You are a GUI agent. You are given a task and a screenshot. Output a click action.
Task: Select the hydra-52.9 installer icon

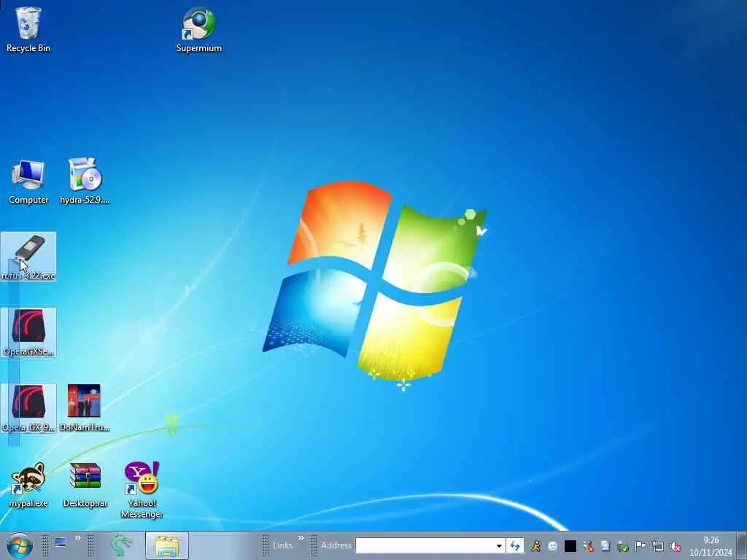pyautogui.click(x=85, y=182)
